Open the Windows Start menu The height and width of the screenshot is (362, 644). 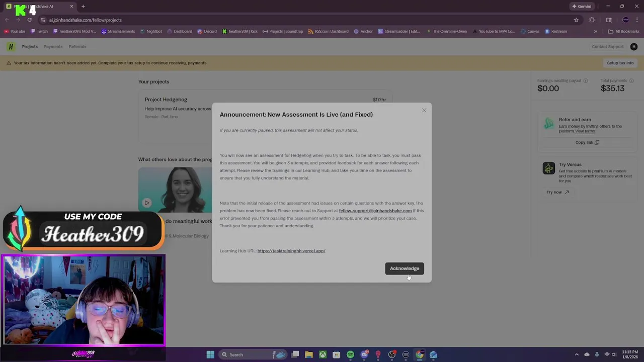[x=210, y=354]
